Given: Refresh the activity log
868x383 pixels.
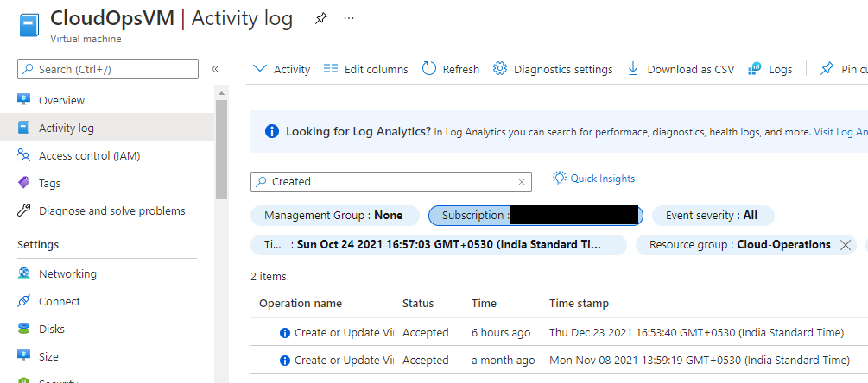Looking at the screenshot, I should click(x=451, y=69).
